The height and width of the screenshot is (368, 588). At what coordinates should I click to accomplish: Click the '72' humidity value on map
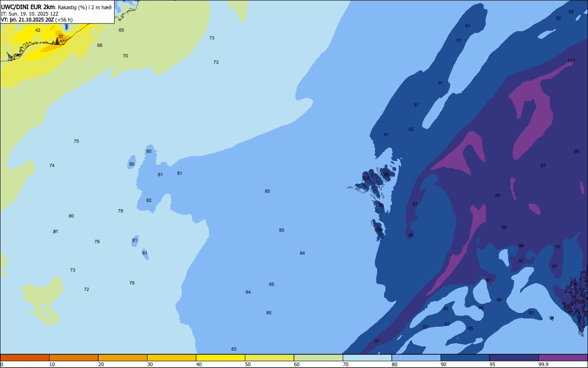point(86,290)
